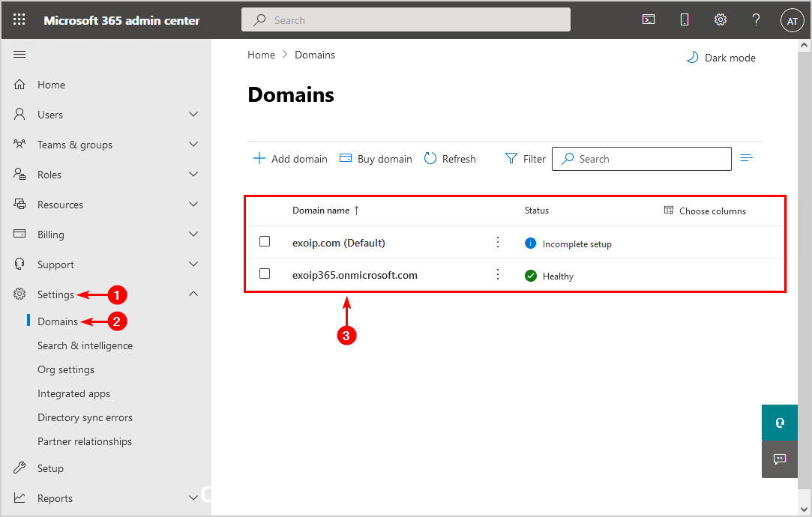
Task: Select Domains under Settings
Action: click(x=58, y=321)
